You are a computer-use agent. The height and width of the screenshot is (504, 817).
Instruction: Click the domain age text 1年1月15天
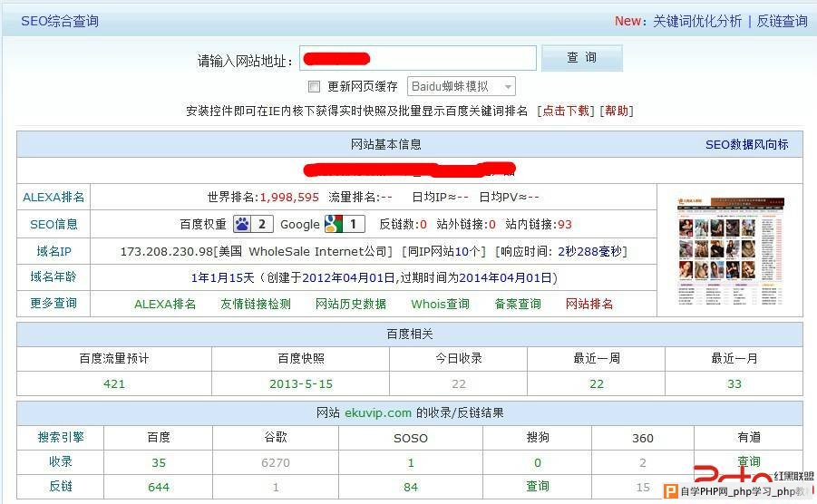click(x=222, y=278)
